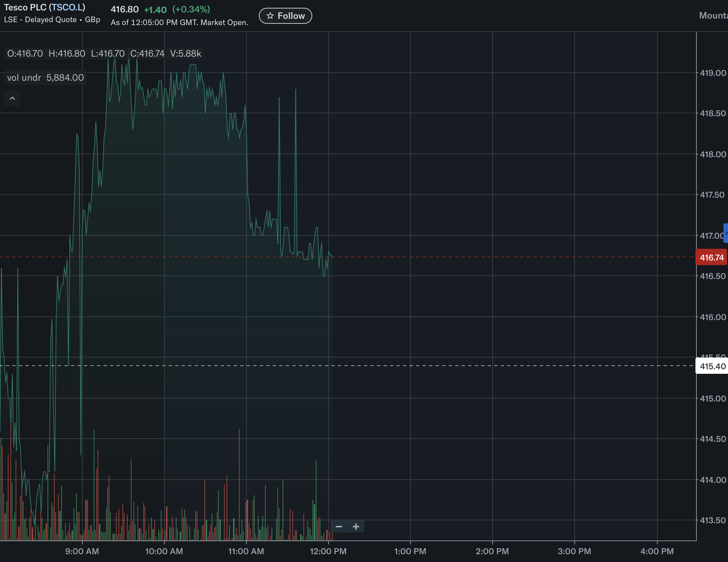Click the blue arrow tab at right edge

coord(726,233)
